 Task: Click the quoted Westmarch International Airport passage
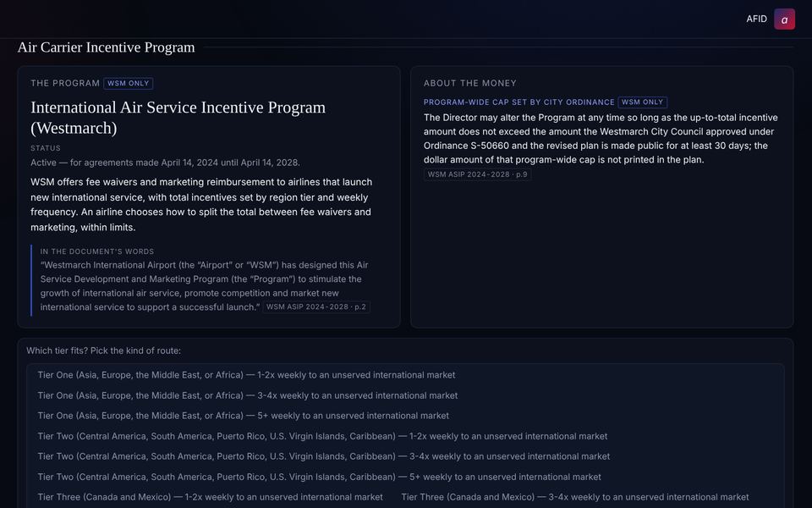204,286
